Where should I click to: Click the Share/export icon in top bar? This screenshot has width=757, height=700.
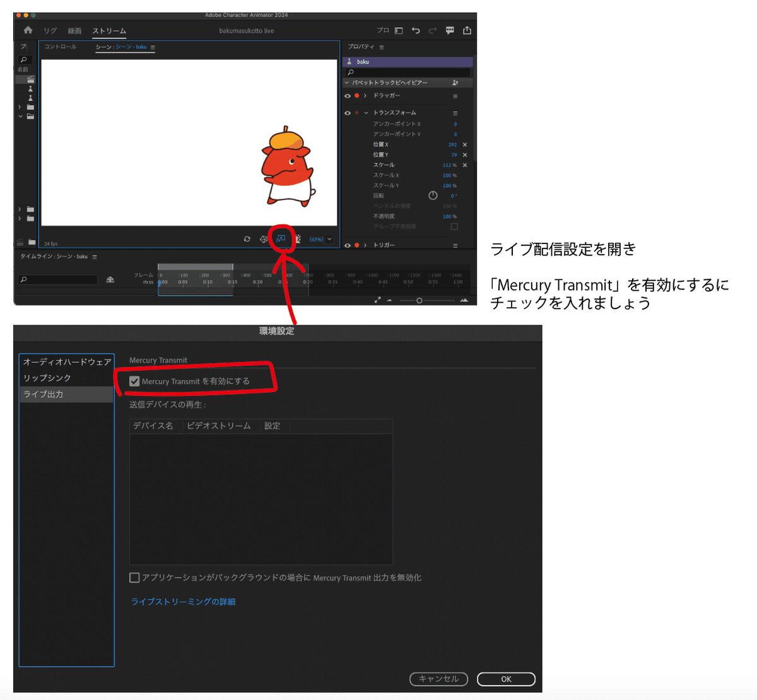tap(467, 30)
